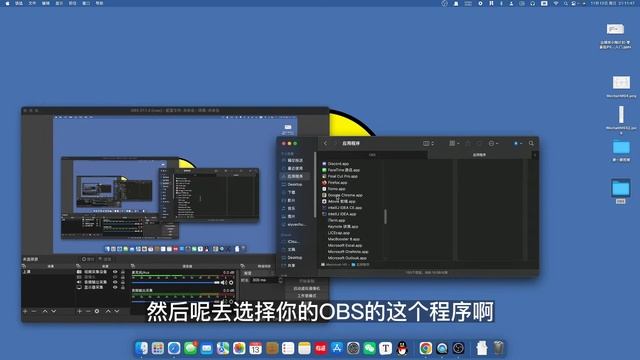Viewport: 640px width, 360px height.
Task: Open the Apple menu
Action: (x=7, y=3)
